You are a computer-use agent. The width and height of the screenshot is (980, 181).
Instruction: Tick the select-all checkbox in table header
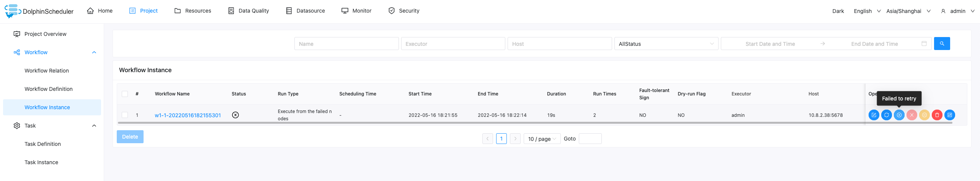click(125, 94)
